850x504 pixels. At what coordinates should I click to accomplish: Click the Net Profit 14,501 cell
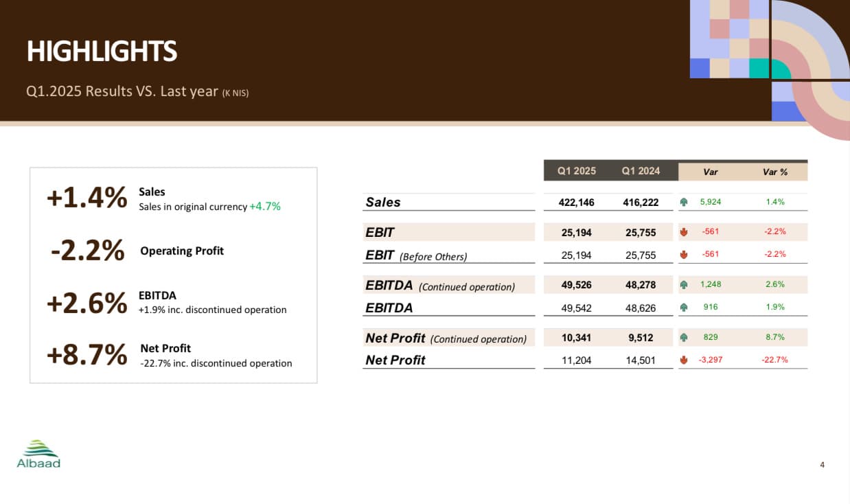tap(641, 360)
